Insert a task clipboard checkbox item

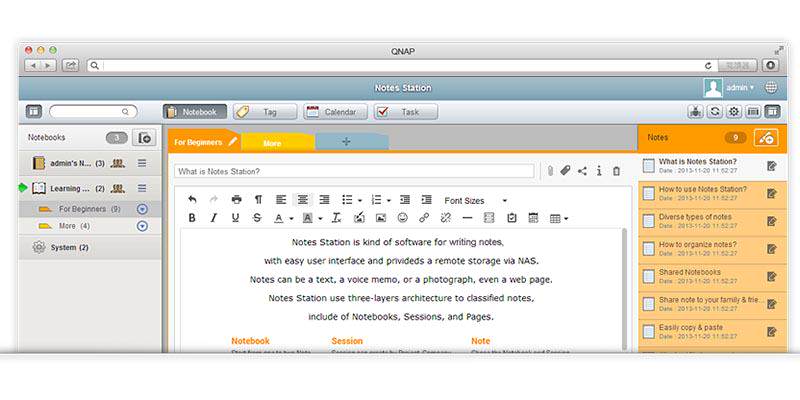[512, 218]
